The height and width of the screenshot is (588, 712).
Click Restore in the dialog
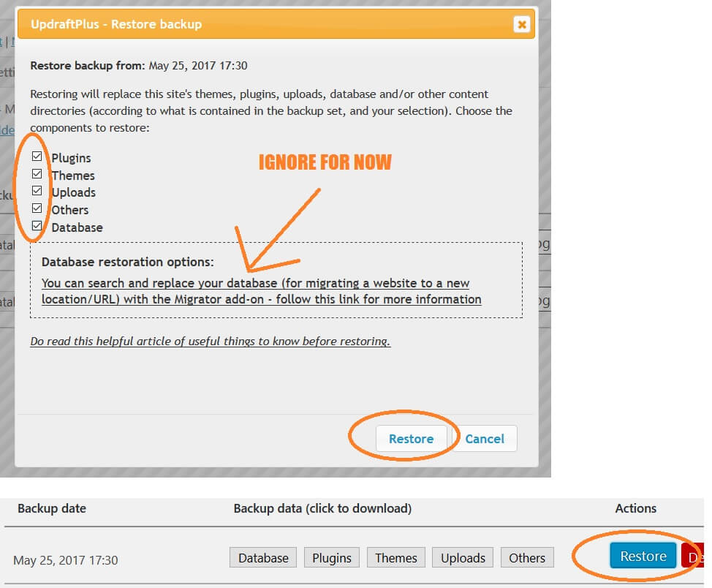point(412,439)
